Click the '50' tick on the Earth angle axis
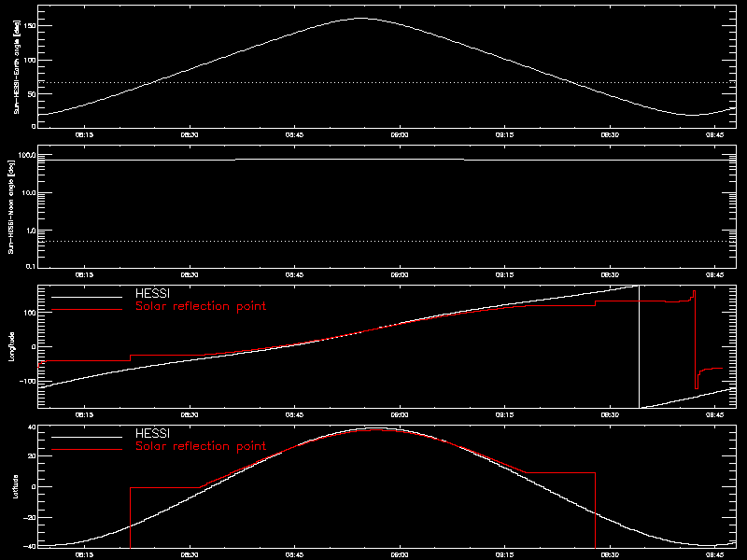 point(32,94)
